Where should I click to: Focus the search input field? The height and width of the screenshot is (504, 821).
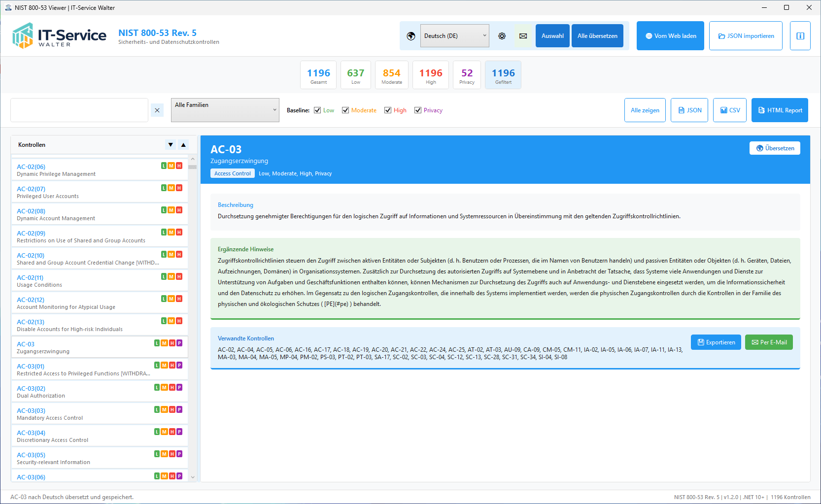point(79,110)
